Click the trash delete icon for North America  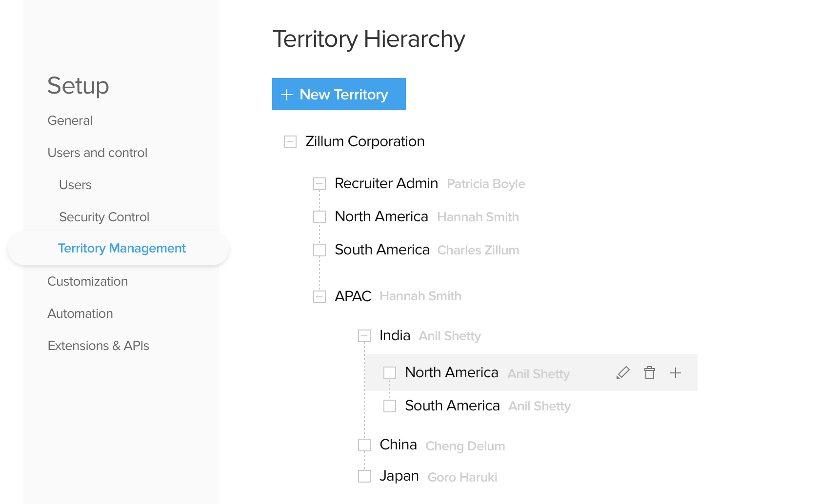(649, 373)
